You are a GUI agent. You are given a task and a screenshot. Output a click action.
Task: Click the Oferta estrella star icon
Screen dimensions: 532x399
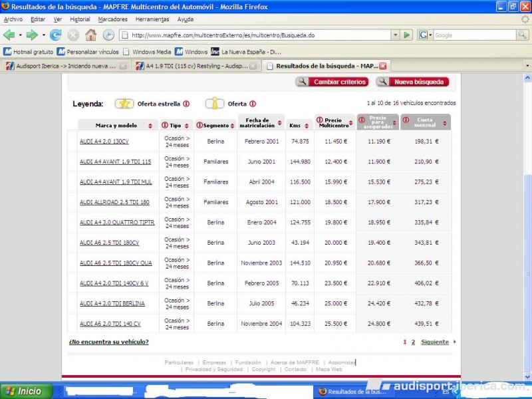pyautogui.click(x=124, y=104)
